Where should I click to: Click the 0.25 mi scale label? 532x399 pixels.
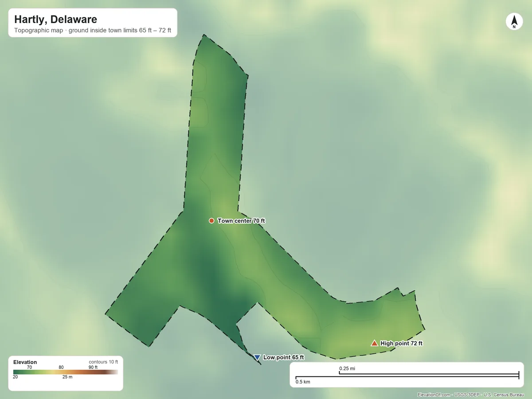click(x=347, y=368)
